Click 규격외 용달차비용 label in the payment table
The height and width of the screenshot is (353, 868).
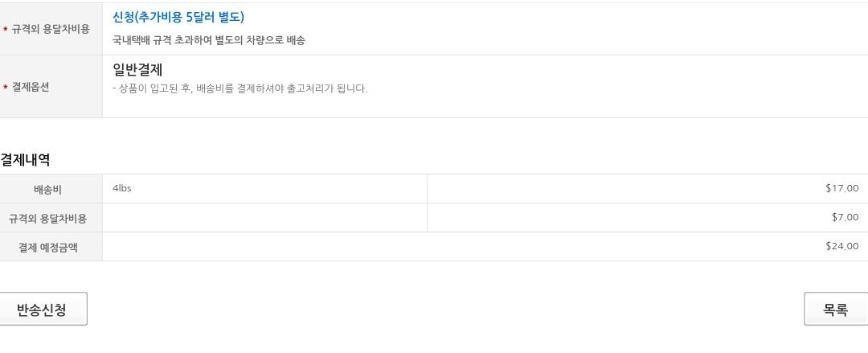coord(48,219)
